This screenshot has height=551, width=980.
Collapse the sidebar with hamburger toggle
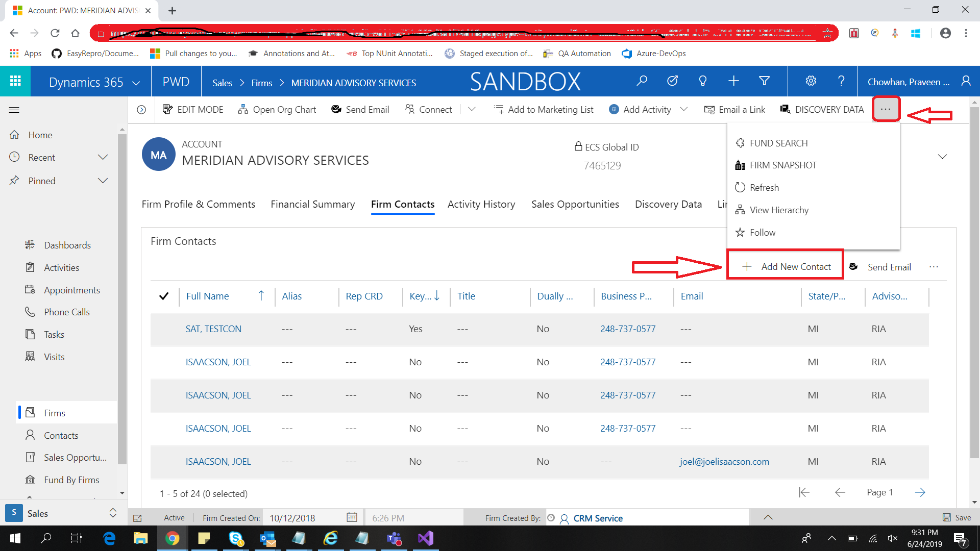14,110
